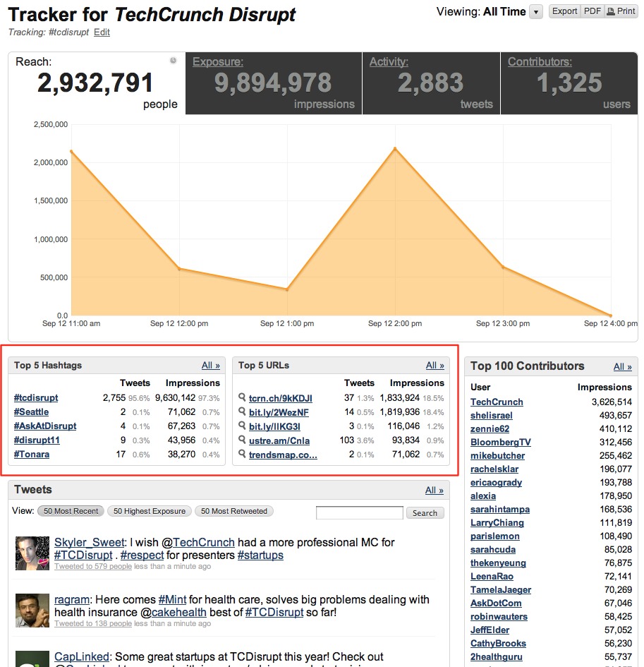Open contributor sarahintampa's profile link
644x667 pixels.
tap(500, 509)
